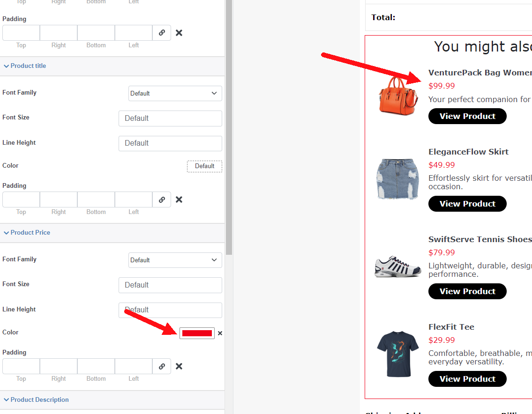532x414 pixels.
Task: Click View Product for SwiftServe Tennis Shoes
Action: click(467, 291)
